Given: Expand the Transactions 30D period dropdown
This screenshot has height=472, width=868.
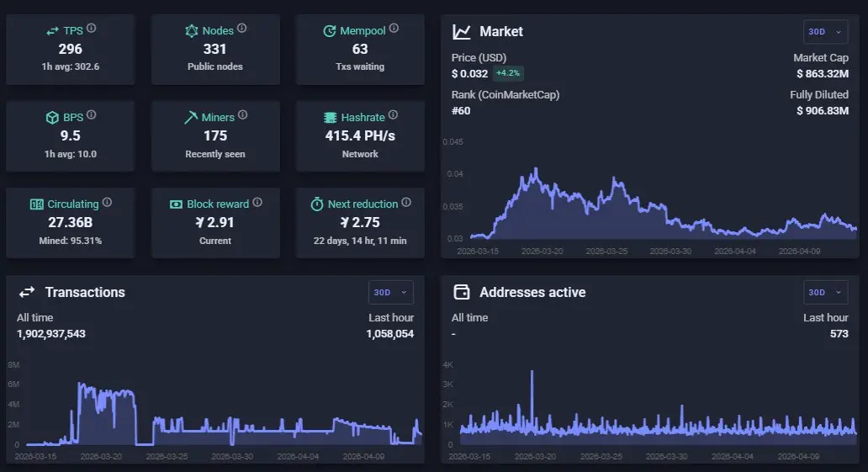Looking at the screenshot, I should [x=391, y=293].
